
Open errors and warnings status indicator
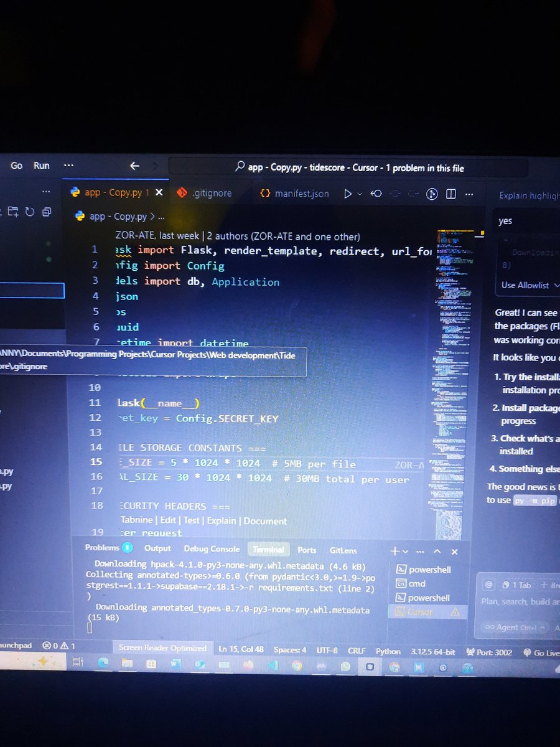(59, 646)
